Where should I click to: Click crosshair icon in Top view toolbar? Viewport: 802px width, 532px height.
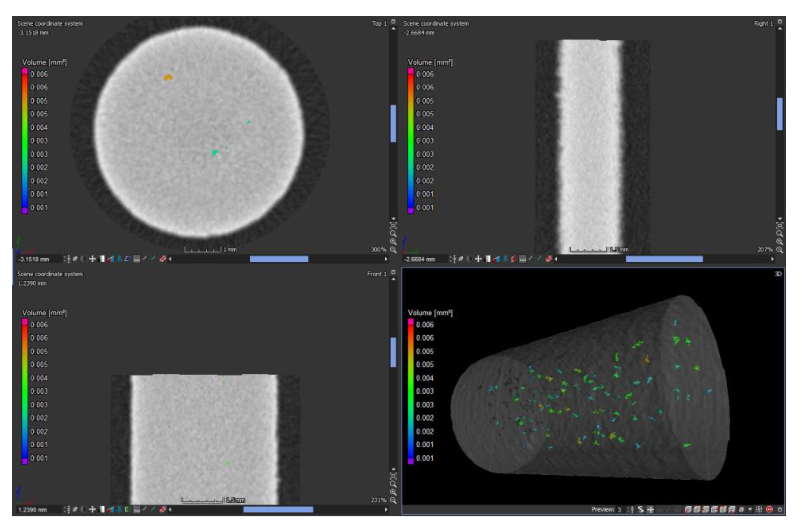[92, 259]
